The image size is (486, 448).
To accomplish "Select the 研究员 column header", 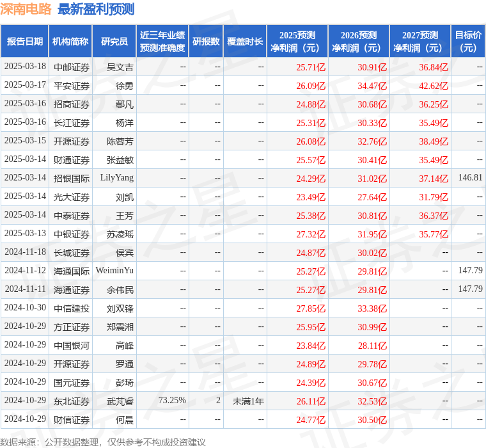I will 114,41.
